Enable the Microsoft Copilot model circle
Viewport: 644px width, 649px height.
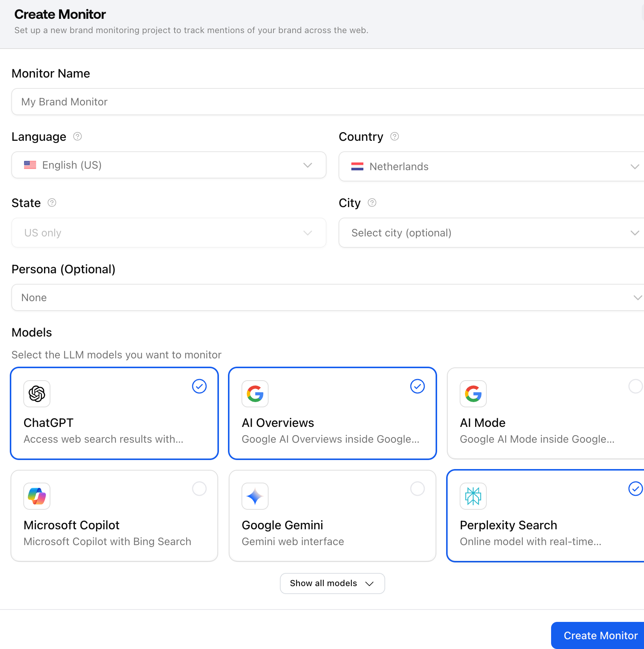coord(199,489)
